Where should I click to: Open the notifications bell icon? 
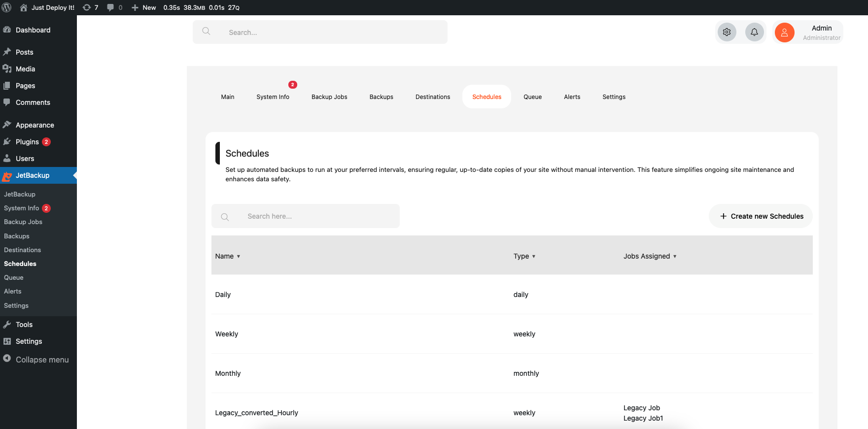tap(754, 32)
